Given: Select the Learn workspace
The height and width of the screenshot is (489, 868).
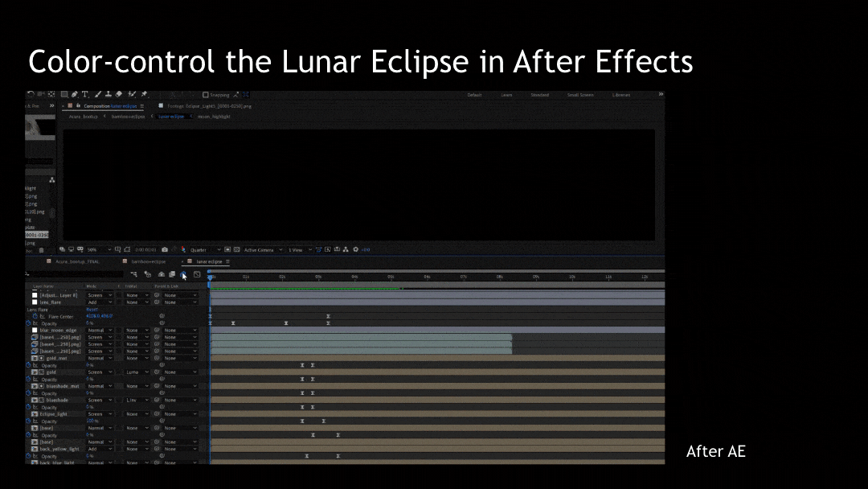Looking at the screenshot, I should (x=506, y=95).
